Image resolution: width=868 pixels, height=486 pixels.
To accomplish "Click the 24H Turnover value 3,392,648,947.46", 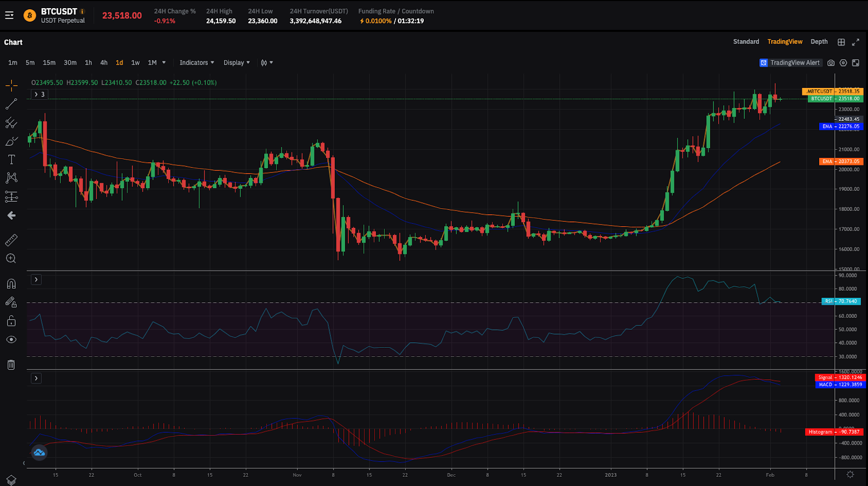I will (316, 21).
